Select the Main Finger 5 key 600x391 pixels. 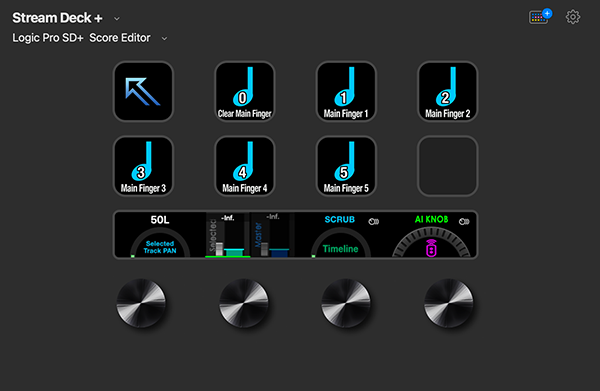(x=346, y=166)
